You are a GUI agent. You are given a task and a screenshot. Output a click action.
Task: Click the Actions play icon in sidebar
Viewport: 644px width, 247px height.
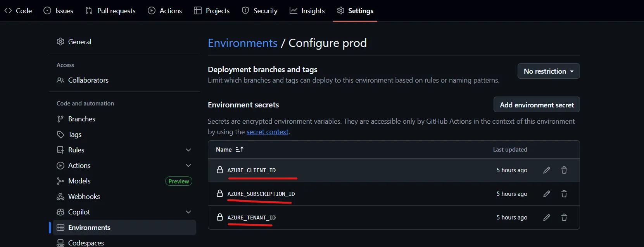(60, 166)
